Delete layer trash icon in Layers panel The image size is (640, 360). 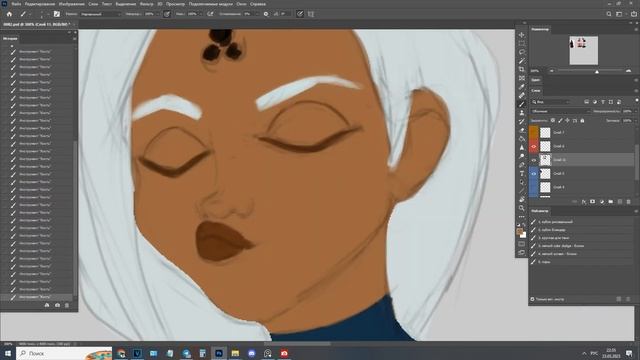tap(629, 202)
